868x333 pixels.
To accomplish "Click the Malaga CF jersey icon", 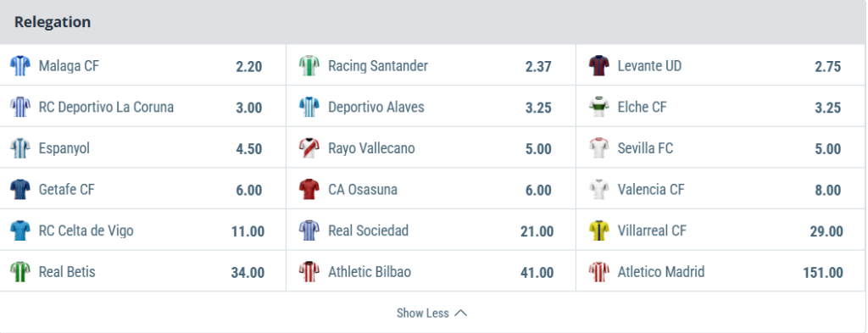I will [20, 66].
